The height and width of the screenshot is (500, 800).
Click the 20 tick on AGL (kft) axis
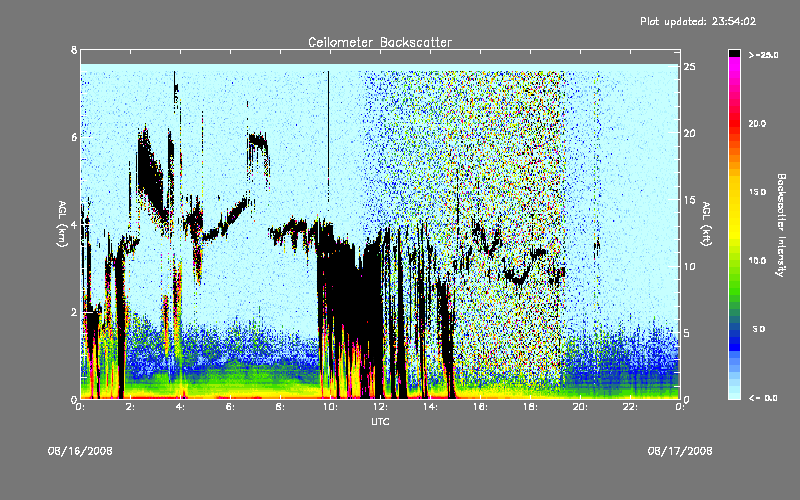689,133
